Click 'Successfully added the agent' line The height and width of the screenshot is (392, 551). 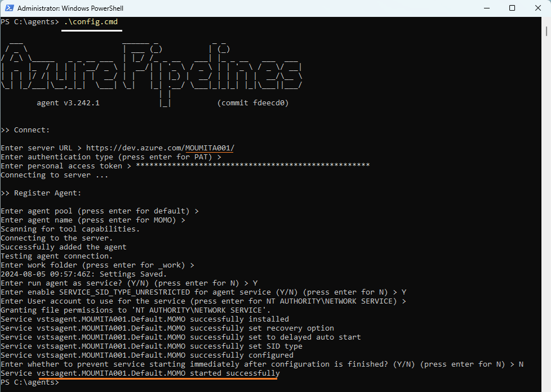click(x=63, y=247)
